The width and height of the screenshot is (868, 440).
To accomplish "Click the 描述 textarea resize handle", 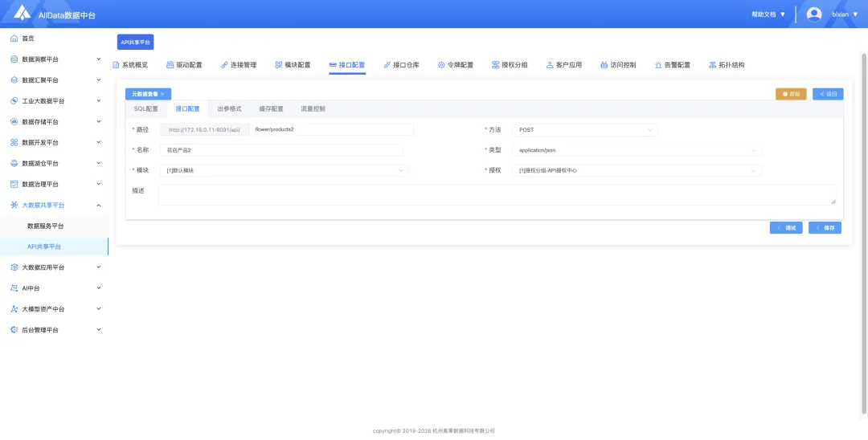I will point(833,202).
